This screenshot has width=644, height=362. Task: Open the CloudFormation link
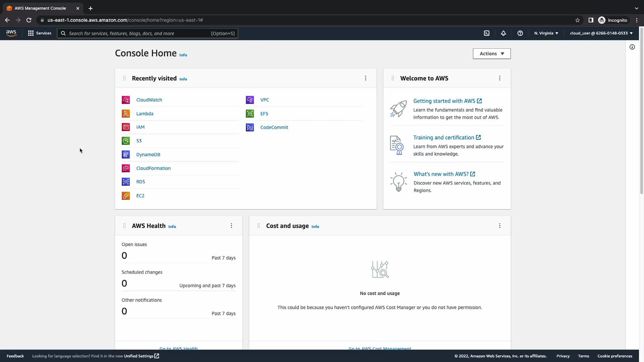click(x=153, y=168)
